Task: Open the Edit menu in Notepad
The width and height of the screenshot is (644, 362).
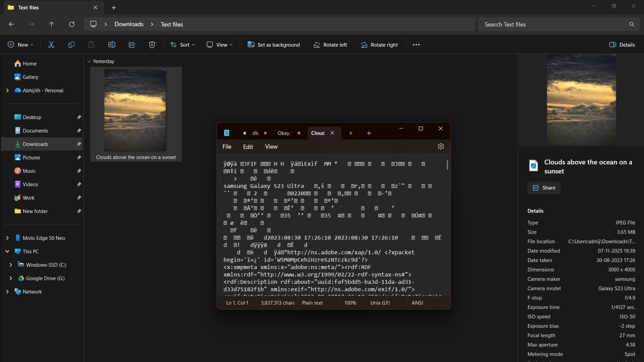Action: pyautogui.click(x=248, y=147)
